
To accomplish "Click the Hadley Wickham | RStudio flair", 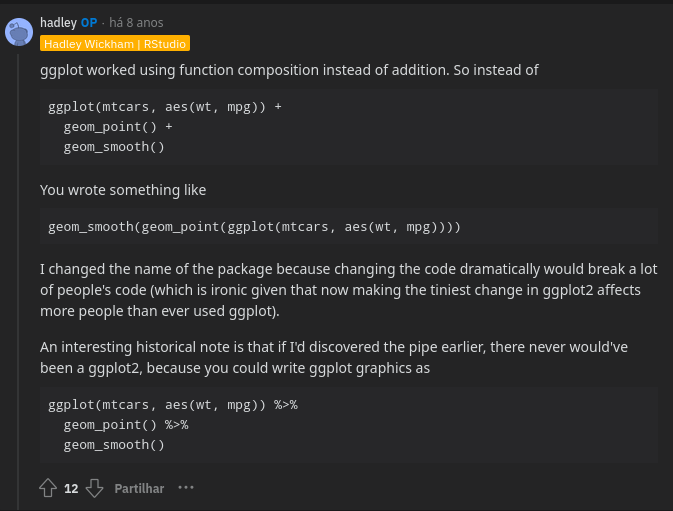I will (115, 44).
